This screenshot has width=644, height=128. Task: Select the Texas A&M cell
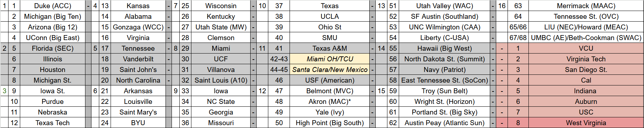click(x=330, y=48)
